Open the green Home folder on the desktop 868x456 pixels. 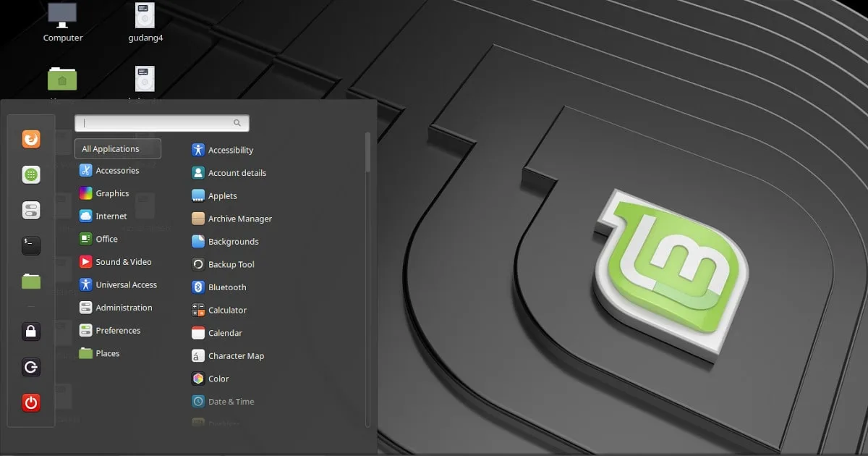pyautogui.click(x=63, y=78)
